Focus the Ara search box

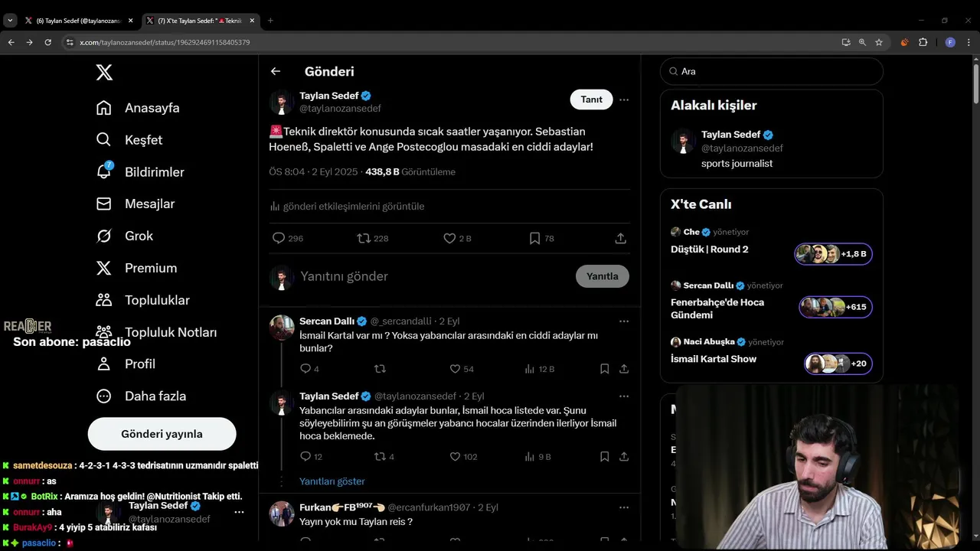pos(772,71)
